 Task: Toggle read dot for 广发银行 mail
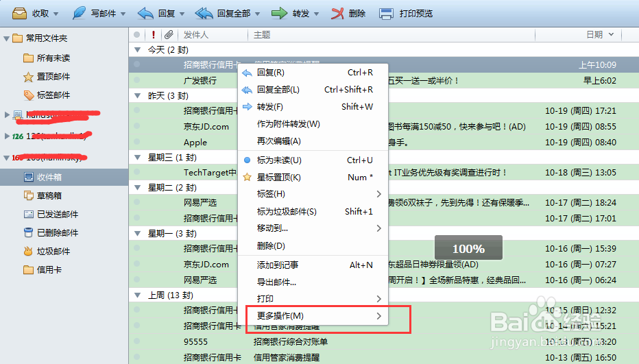(x=137, y=80)
